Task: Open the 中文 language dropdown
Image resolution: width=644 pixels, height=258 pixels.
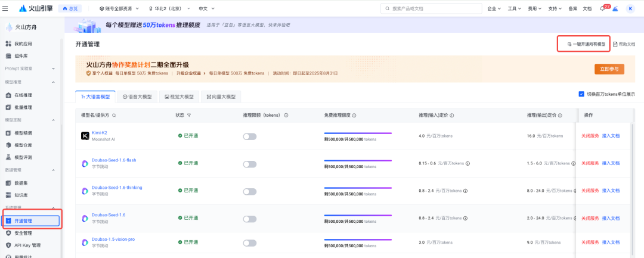Action: pos(205,8)
